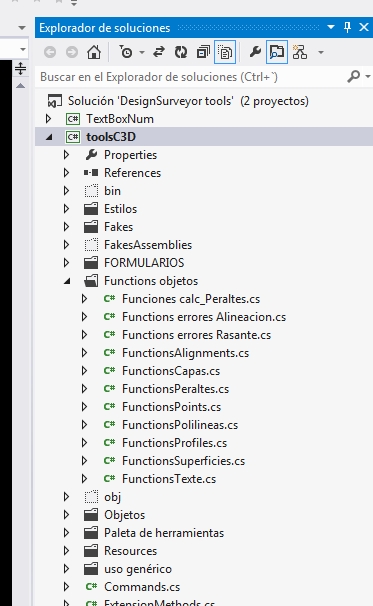Select the Resources folder
The image size is (373, 606).
[131, 551]
